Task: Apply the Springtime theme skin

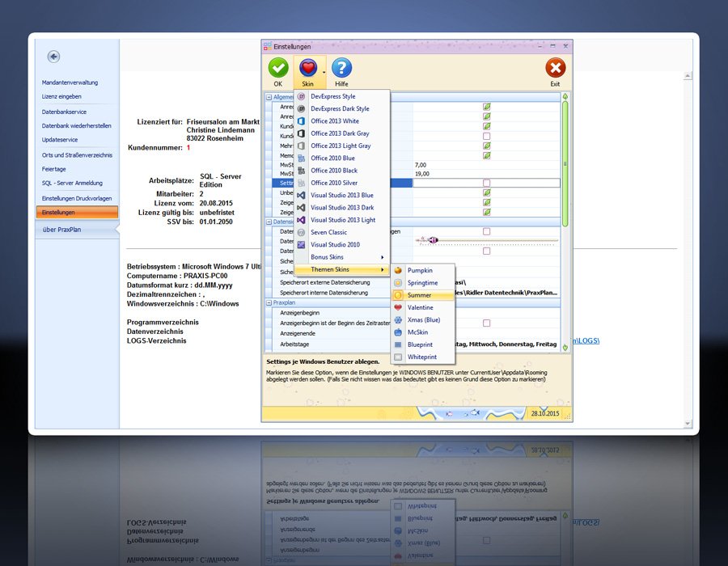Action: 422,283
